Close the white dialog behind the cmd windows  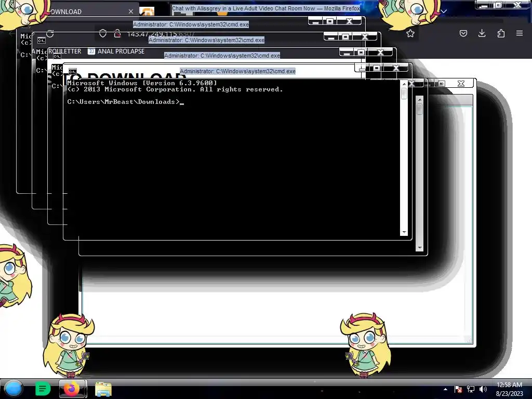(x=461, y=84)
